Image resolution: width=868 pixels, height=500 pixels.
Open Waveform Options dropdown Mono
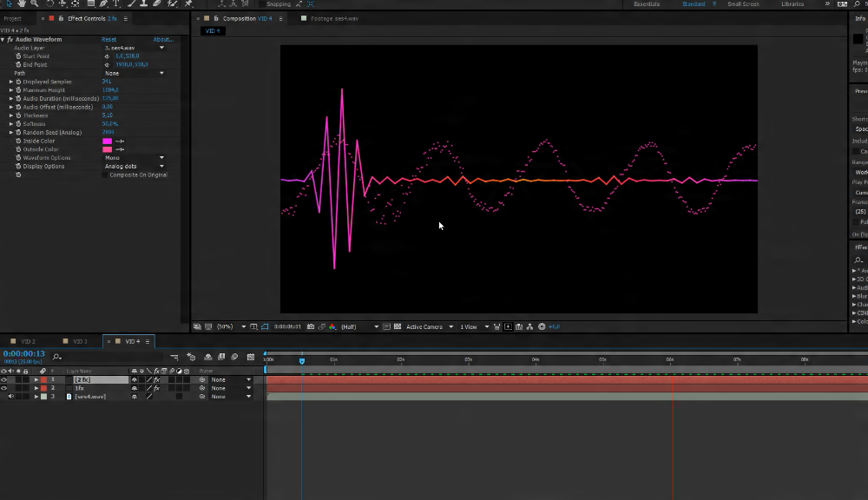coord(135,158)
